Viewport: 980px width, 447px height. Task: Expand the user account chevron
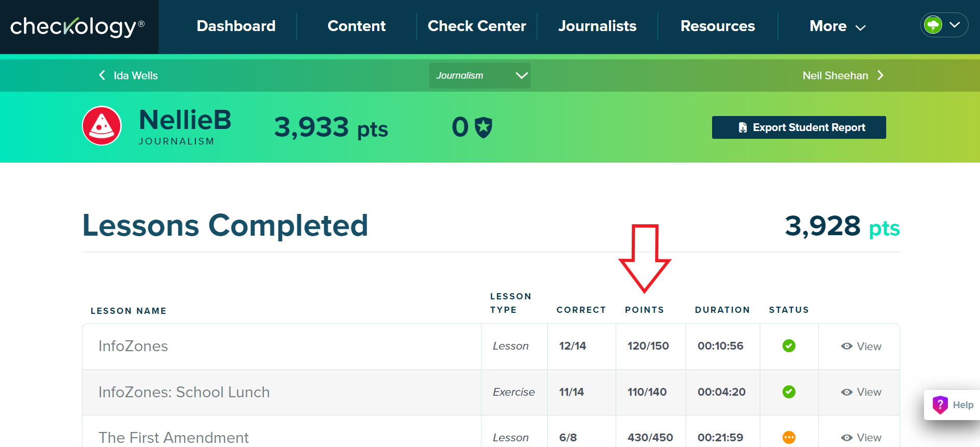coord(955,25)
